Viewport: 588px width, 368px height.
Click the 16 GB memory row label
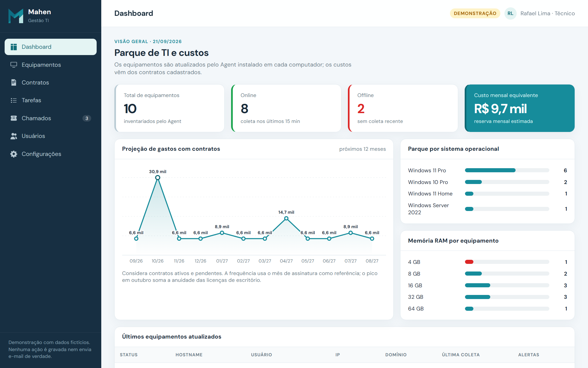click(415, 285)
